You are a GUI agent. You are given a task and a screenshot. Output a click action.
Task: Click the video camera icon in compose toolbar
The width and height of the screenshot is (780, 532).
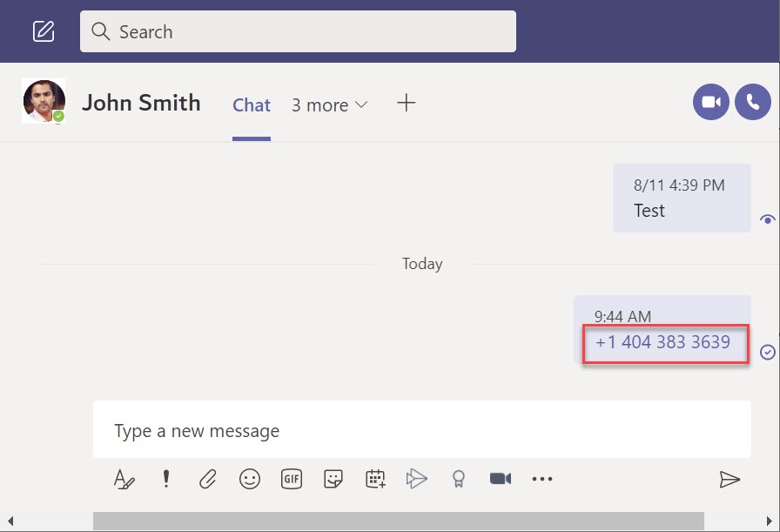[x=501, y=479]
